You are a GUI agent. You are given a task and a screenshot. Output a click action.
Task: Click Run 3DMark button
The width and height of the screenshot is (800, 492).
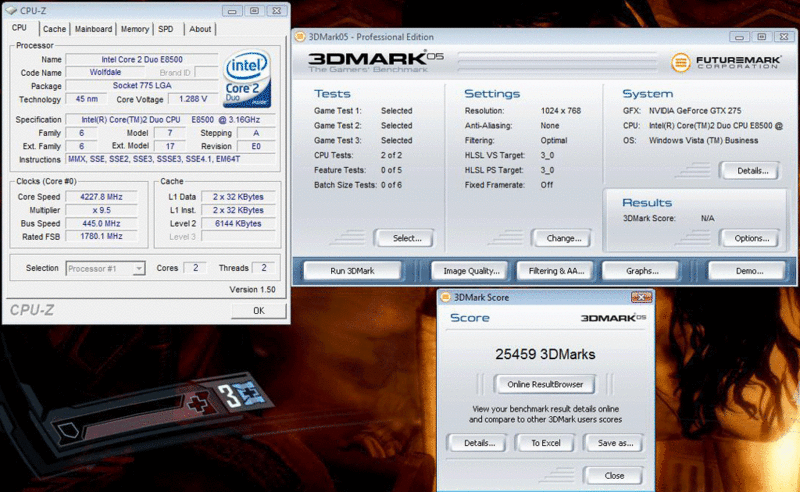(352, 270)
